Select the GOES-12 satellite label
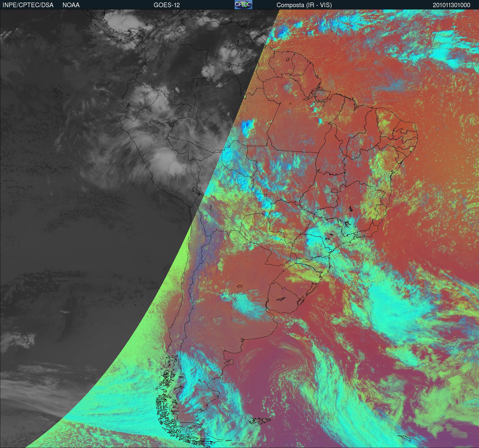 (x=166, y=5)
